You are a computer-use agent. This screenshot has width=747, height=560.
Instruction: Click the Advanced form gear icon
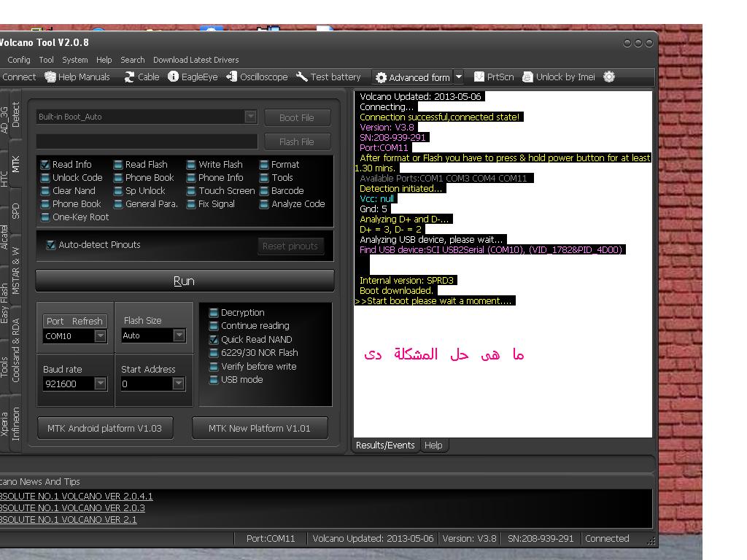pyautogui.click(x=381, y=77)
